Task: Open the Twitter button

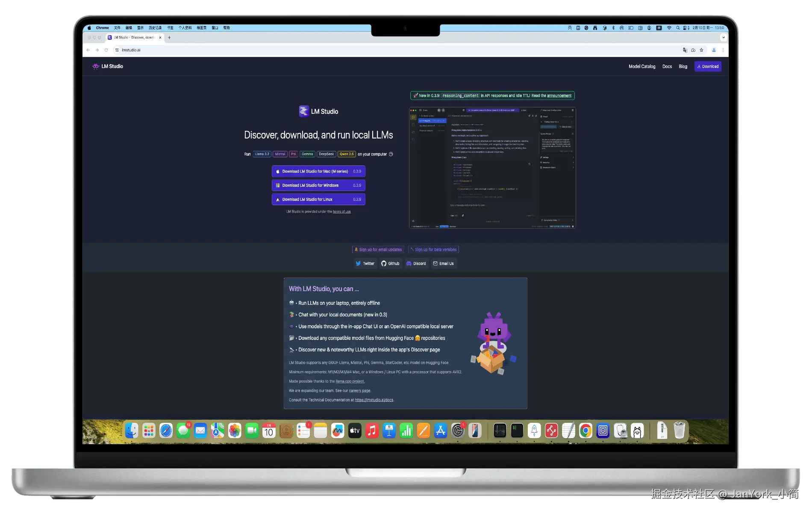Action: pos(365,264)
